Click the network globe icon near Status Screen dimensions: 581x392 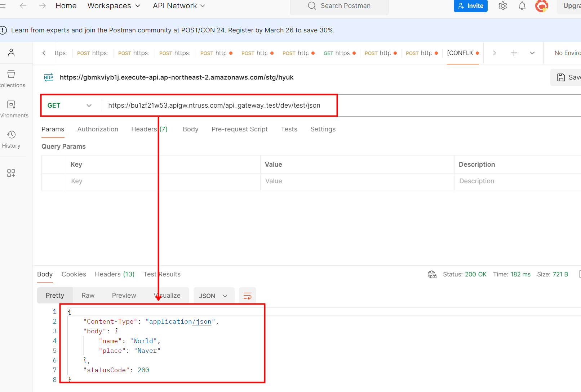(x=432, y=274)
